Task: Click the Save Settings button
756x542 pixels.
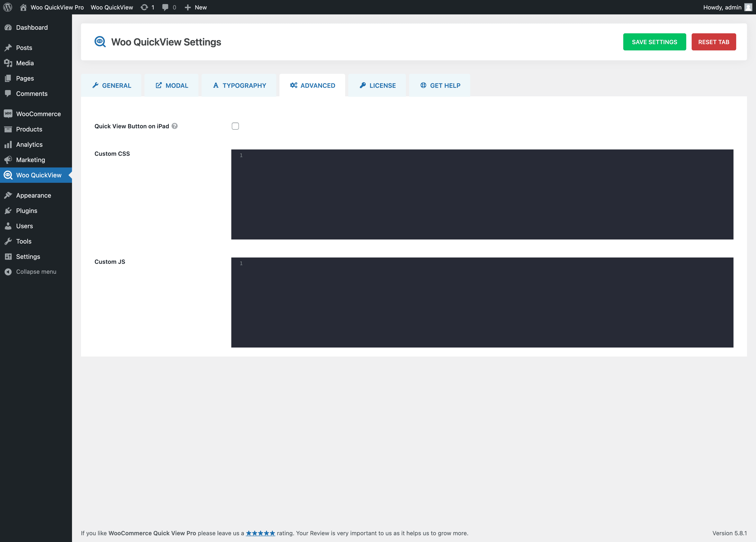Action: pos(654,42)
